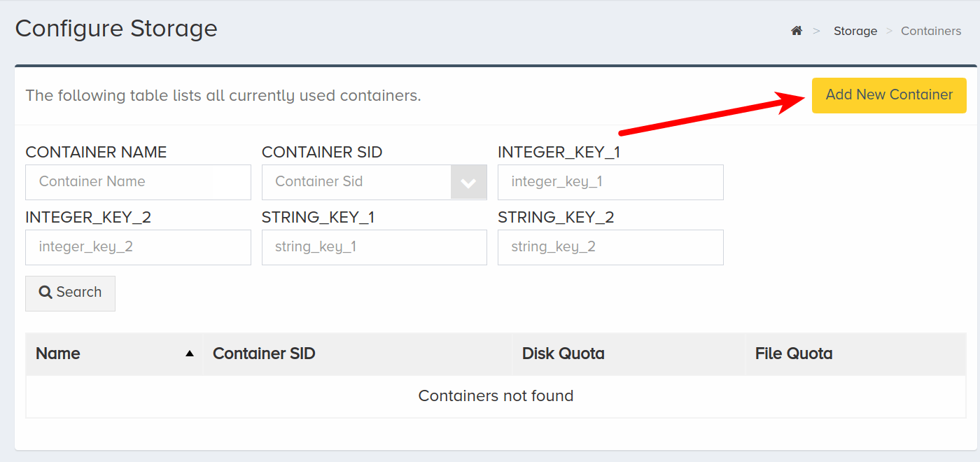Click the CONTAINER NAME field label

(x=96, y=153)
